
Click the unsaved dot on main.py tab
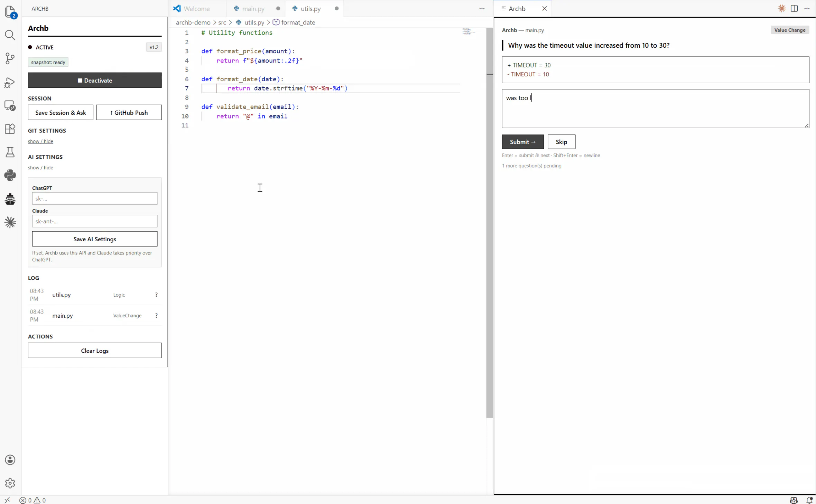[x=278, y=8]
